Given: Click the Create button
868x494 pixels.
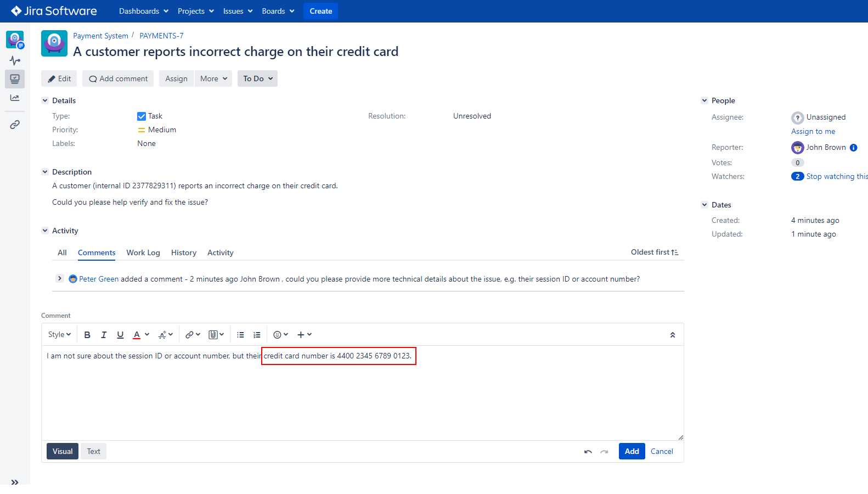Looking at the screenshot, I should pyautogui.click(x=321, y=11).
